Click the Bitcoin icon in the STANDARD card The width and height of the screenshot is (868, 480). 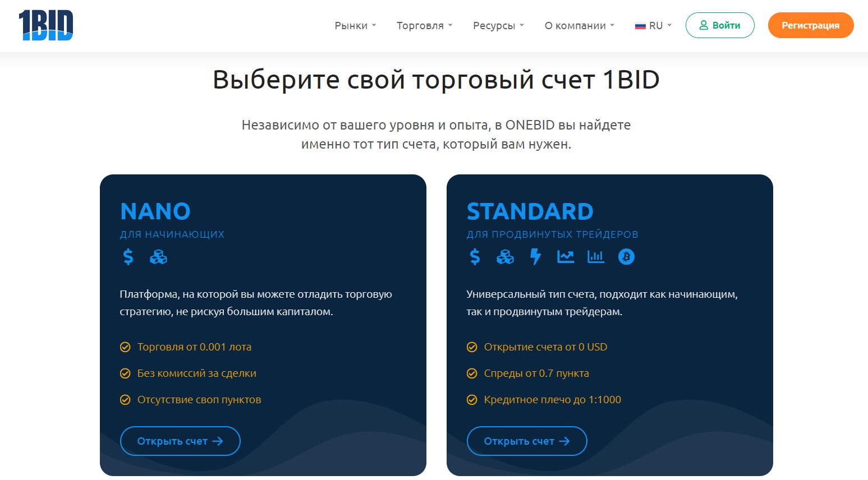pos(626,257)
